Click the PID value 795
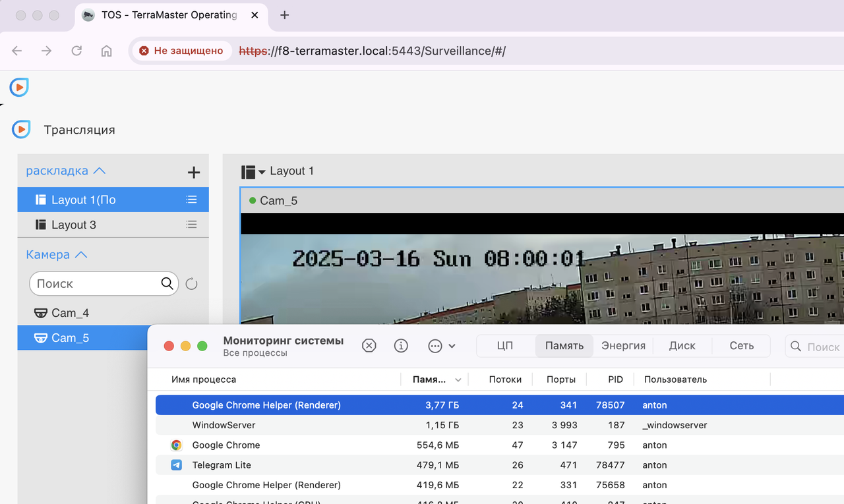This screenshot has height=504, width=844. (616, 445)
